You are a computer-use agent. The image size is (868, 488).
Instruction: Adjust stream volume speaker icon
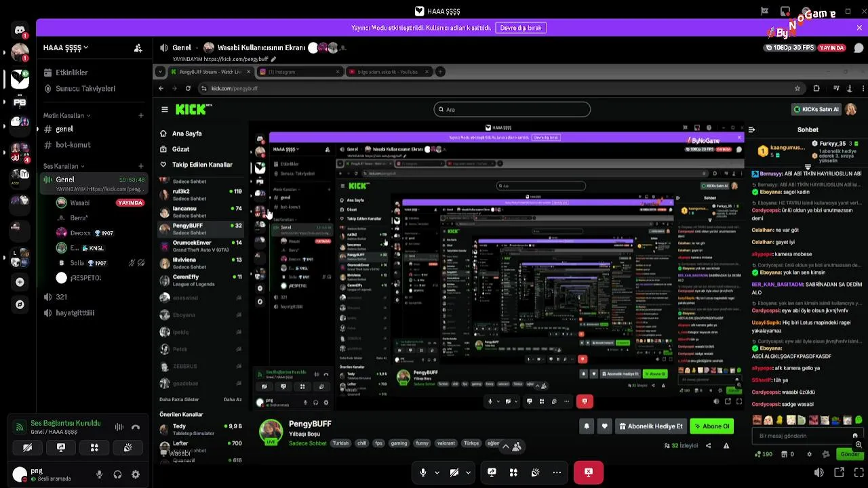tap(819, 472)
